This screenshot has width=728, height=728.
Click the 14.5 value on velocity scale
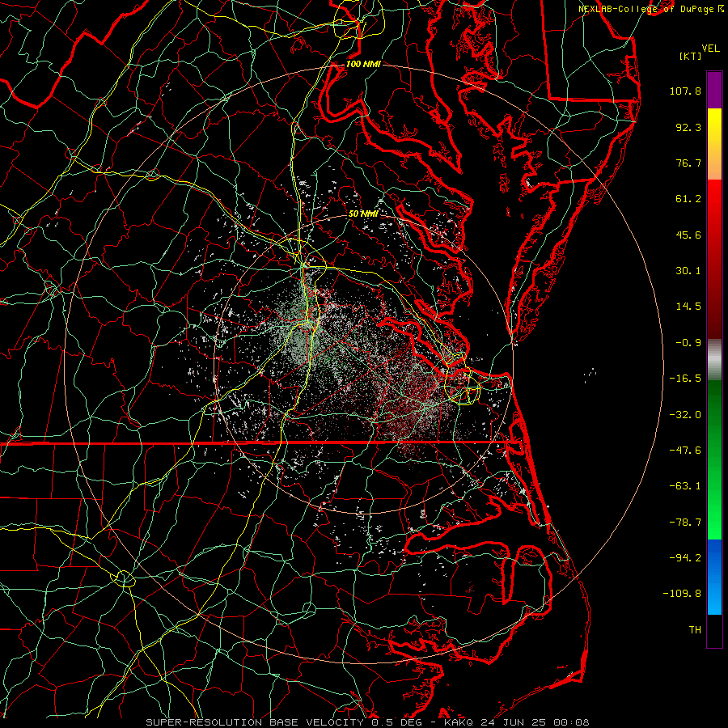point(688,307)
